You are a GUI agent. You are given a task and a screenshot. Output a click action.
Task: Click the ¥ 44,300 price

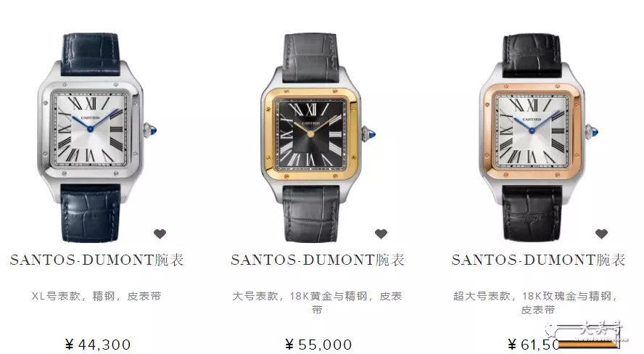pyautogui.click(x=98, y=345)
